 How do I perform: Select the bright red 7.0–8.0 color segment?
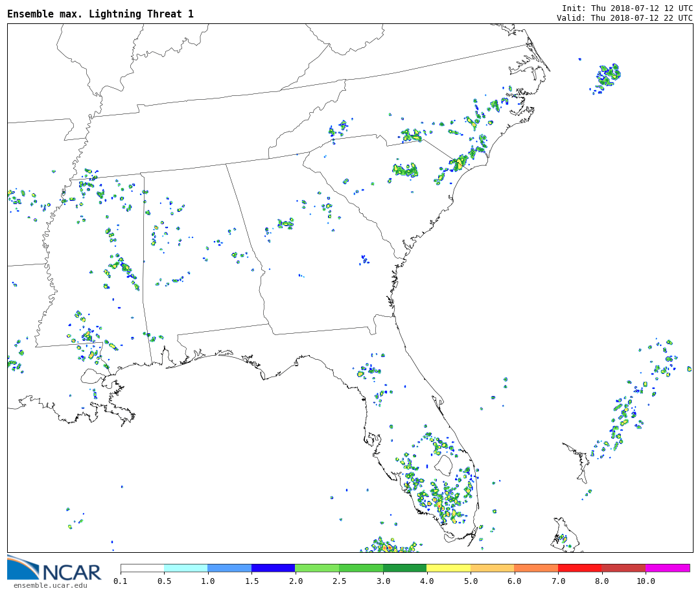click(x=579, y=568)
